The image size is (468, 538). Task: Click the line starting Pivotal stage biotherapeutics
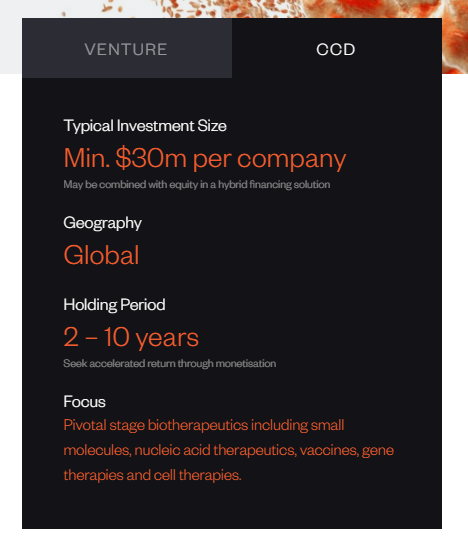click(x=204, y=425)
